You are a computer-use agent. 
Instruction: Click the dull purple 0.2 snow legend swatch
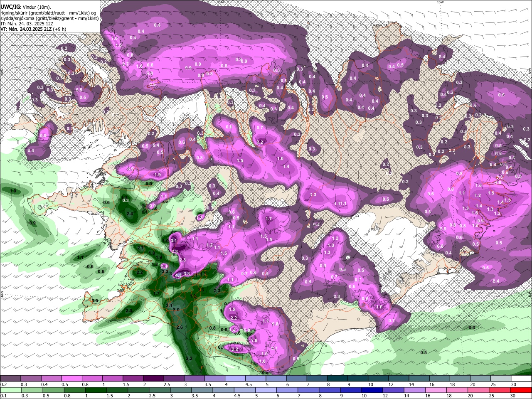pos(10,379)
